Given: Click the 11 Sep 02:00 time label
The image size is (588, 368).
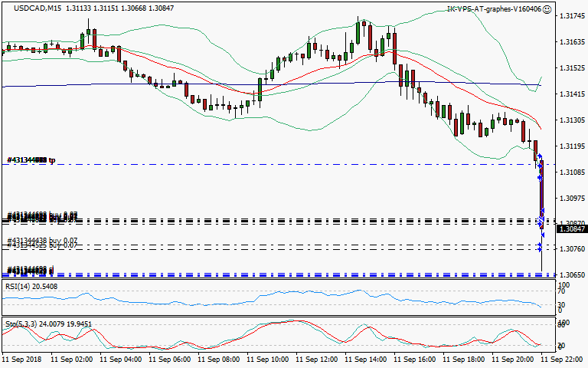Looking at the screenshot, I should click(71, 360).
